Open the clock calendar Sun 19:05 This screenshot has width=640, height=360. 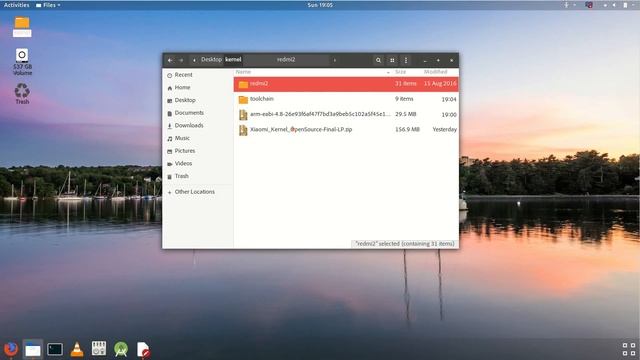[x=320, y=5]
